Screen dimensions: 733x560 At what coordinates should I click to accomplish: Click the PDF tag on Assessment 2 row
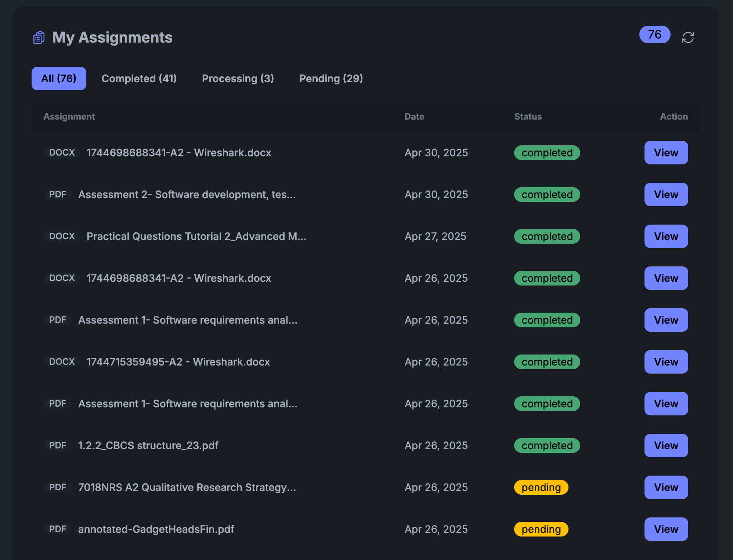tap(58, 194)
